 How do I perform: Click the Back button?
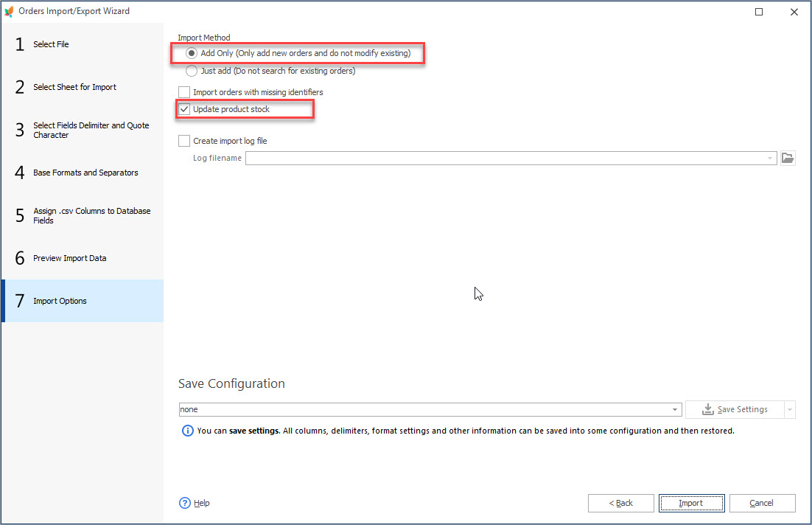(x=621, y=503)
